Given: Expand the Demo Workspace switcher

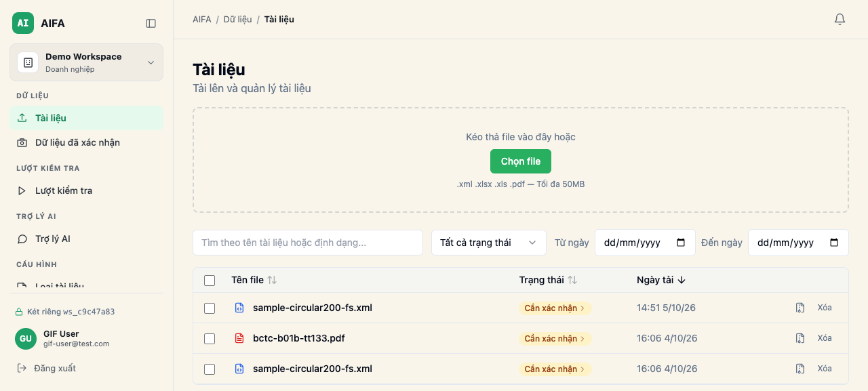Looking at the screenshot, I should [x=86, y=62].
